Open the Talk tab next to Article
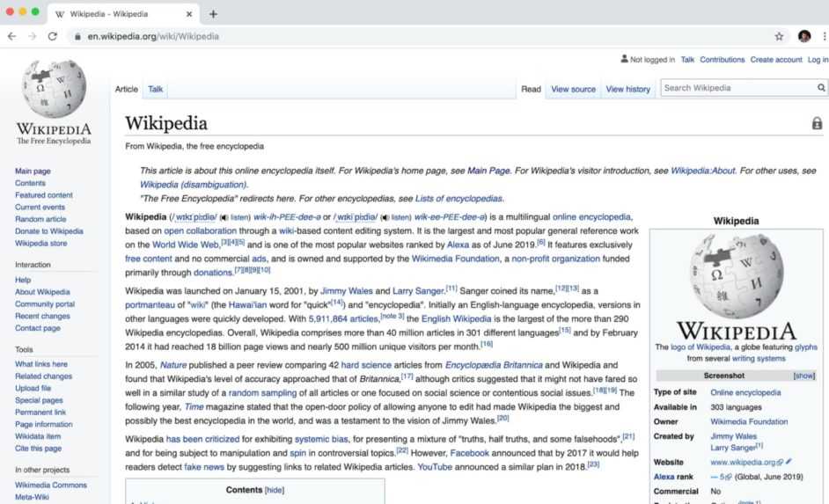 [x=156, y=89]
